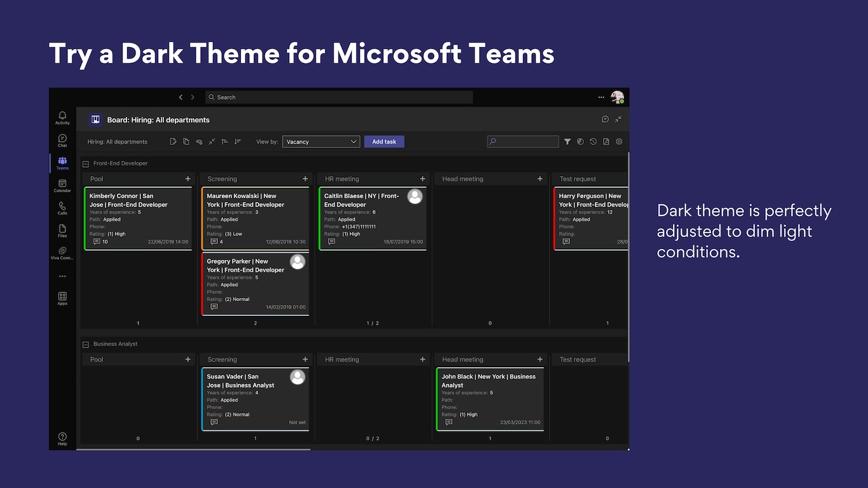
Task: Add a card to Business Analyst Screening column
Action: click(305, 359)
